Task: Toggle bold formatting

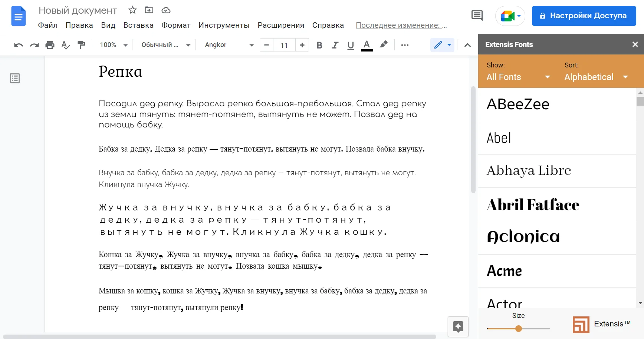Action: (x=319, y=45)
